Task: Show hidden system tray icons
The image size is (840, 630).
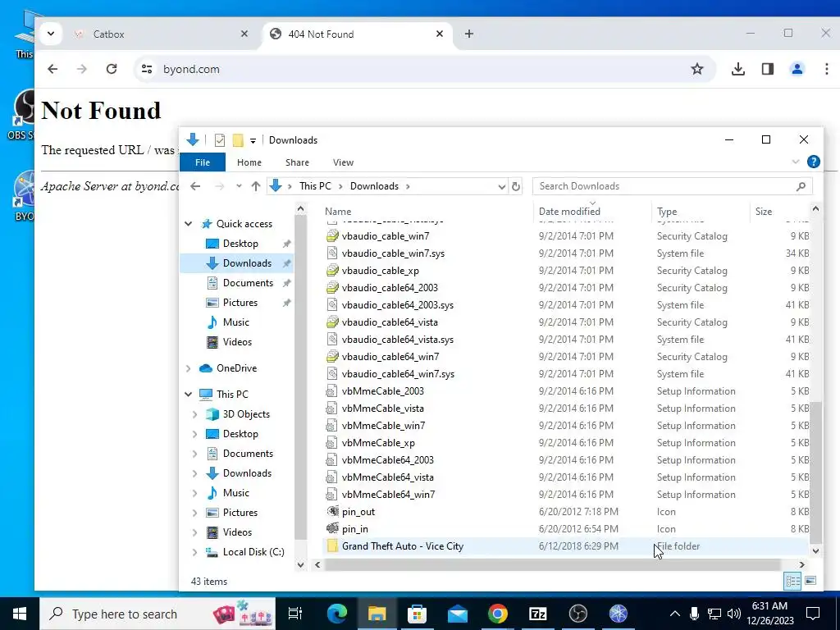Action: click(x=675, y=614)
